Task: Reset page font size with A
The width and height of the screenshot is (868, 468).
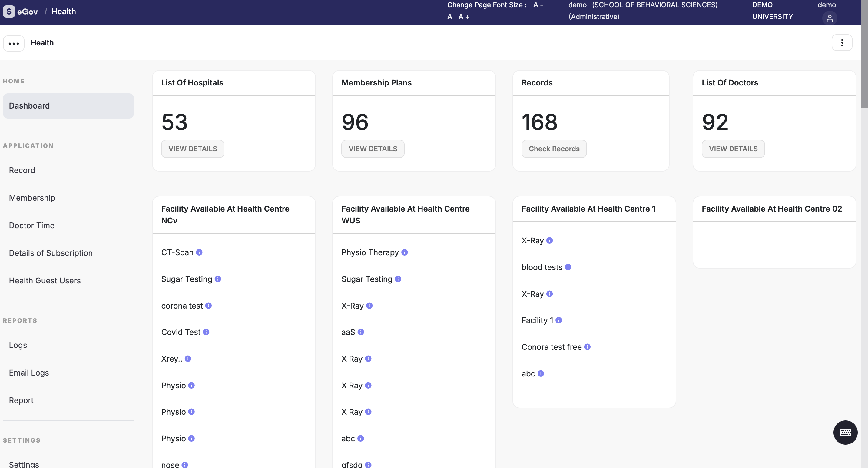Action: coord(449,17)
